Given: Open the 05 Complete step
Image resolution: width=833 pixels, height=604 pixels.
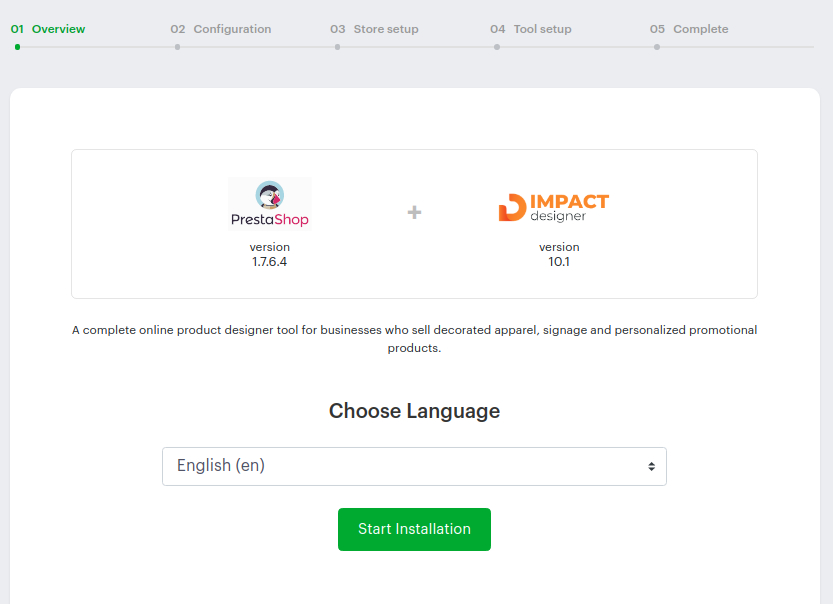Looking at the screenshot, I should tap(689, 29).
